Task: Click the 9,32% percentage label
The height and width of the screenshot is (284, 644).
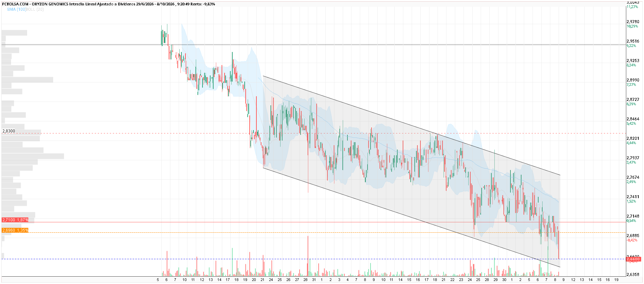Action: click(631, 46)
